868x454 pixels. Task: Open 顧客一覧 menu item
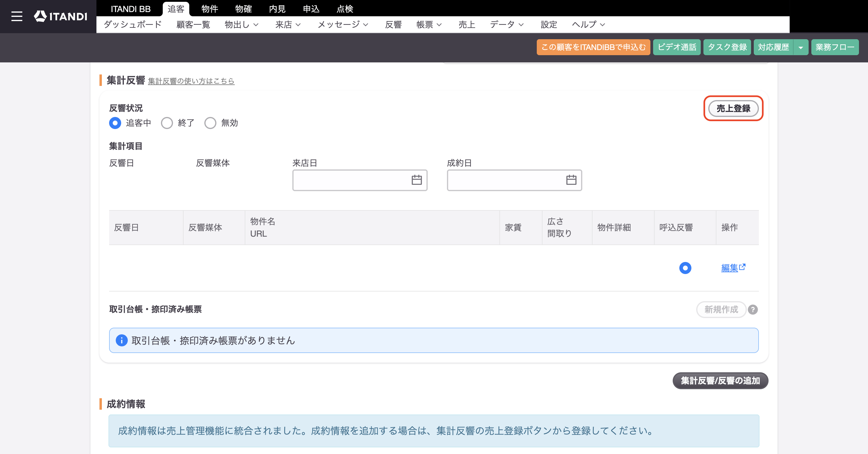[193, 25]
